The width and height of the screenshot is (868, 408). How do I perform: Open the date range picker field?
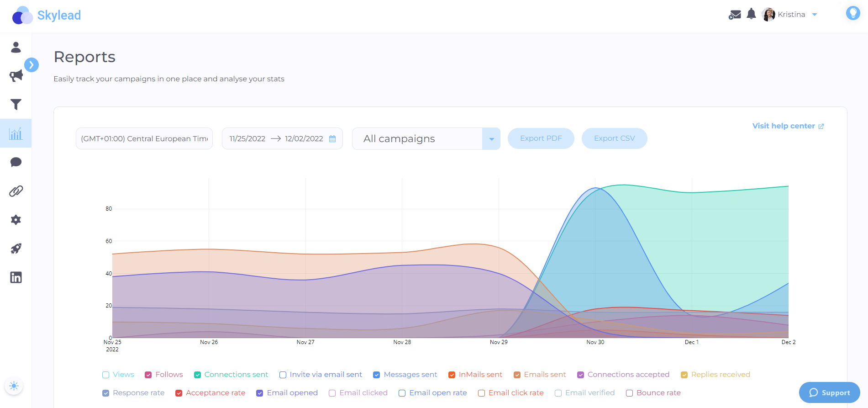282,138
